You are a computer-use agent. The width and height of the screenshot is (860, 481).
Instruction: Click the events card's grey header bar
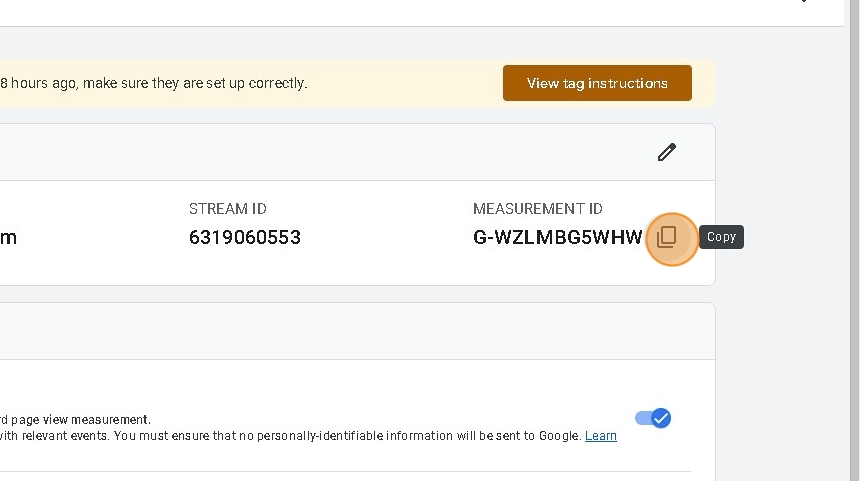coord(350,331)
